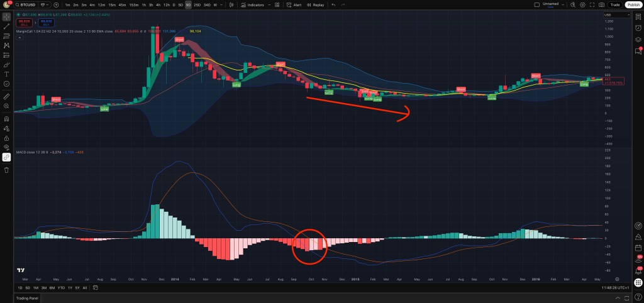Click the crosshair cursor tool
This screenshot has width=644, height=303.
click(6, 16)
